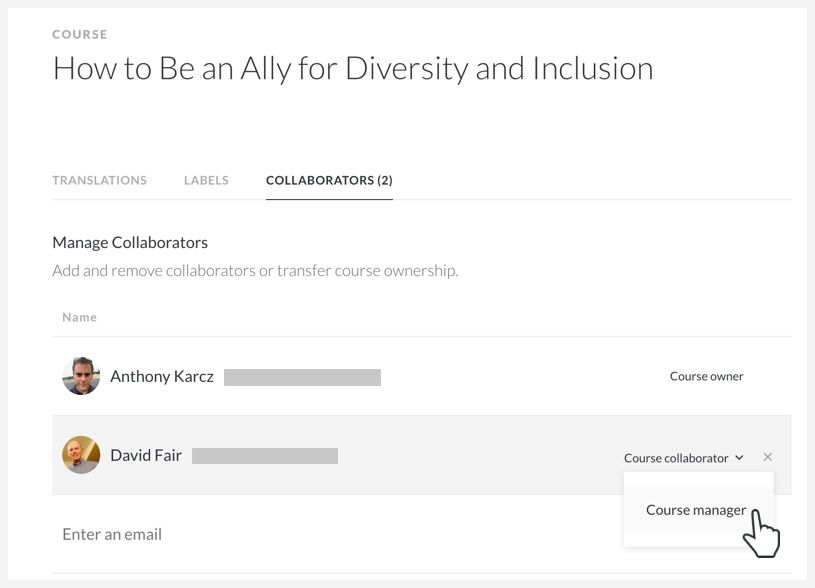The height and width of the screenshot is (588, 815).
Task: Click the Manage Collaborators heading
Action: click(x=130, y=242)
